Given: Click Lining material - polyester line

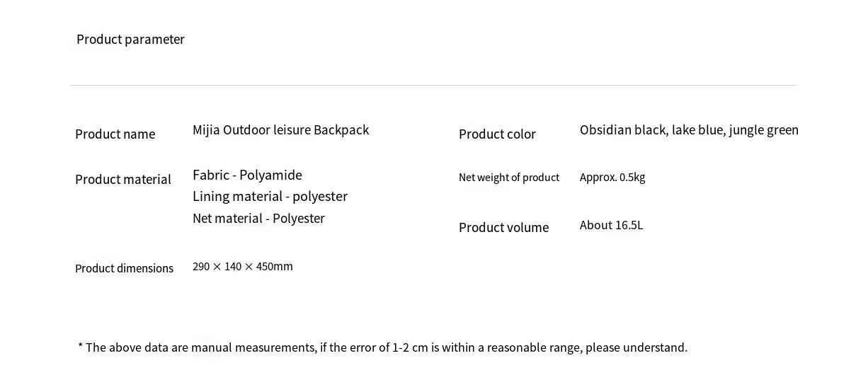Looking at the screenshot, I should coord(270,197).
